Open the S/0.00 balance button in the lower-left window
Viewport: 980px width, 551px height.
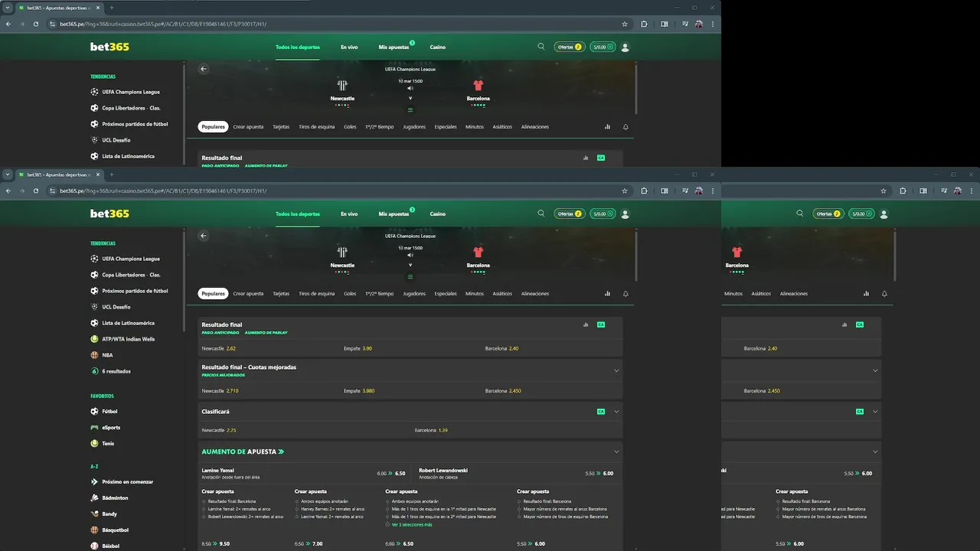[x=603, y=214]
